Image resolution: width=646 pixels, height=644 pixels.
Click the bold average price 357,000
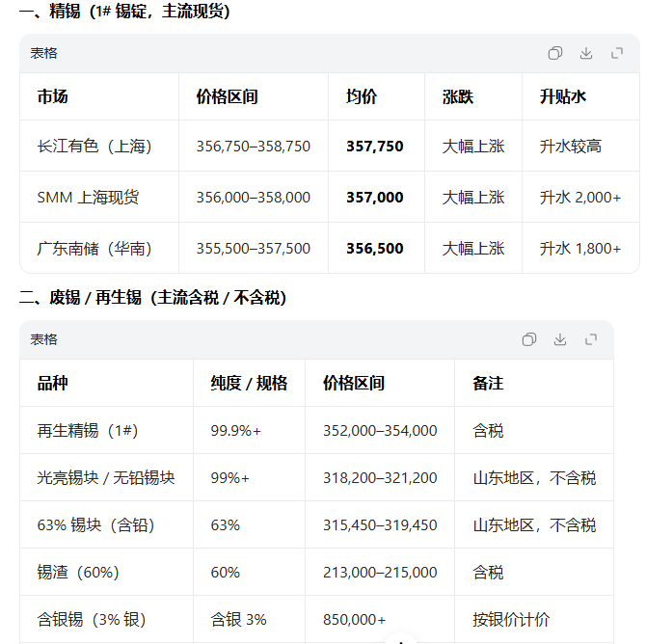375,198
